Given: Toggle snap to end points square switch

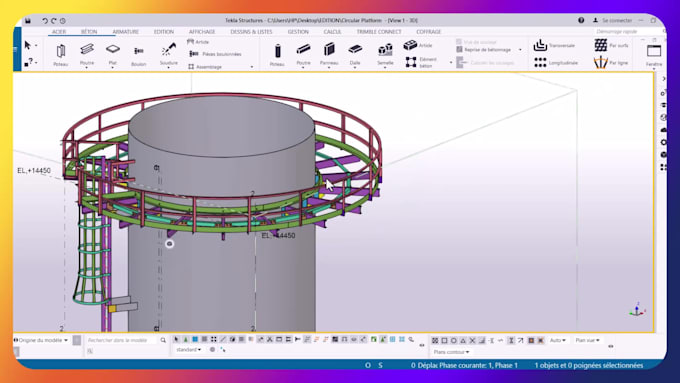Looking at the screenshot, I should point(445,340).
